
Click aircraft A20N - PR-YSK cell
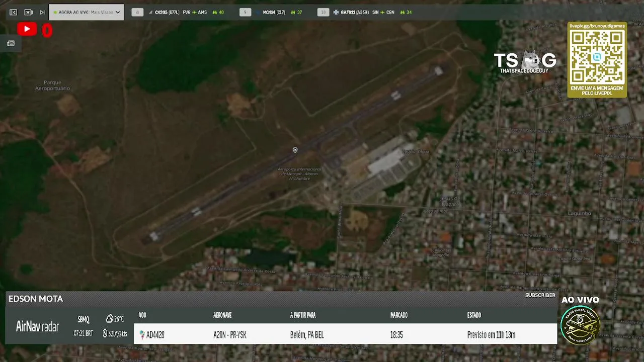(230, 335)
